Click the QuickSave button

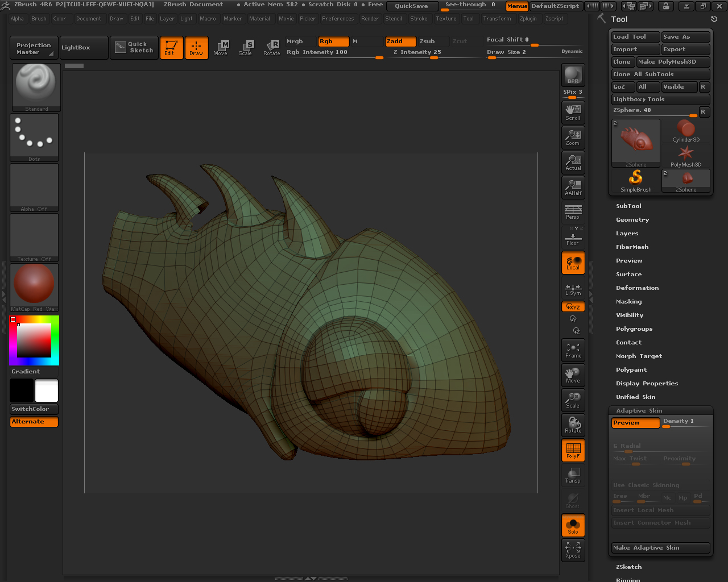coord(412,6)
